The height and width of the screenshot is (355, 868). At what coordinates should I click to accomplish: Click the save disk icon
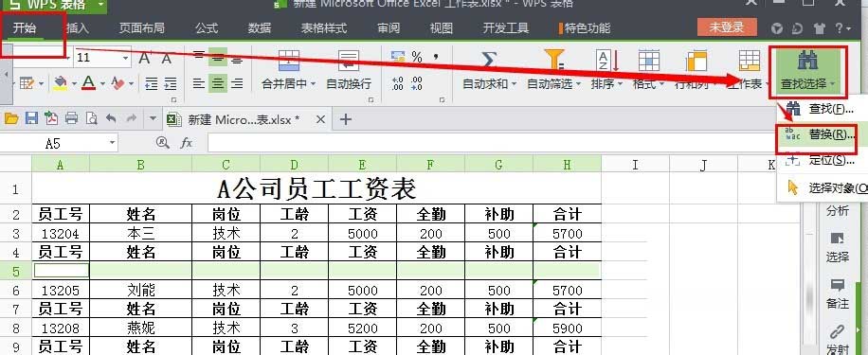point(31,118)
